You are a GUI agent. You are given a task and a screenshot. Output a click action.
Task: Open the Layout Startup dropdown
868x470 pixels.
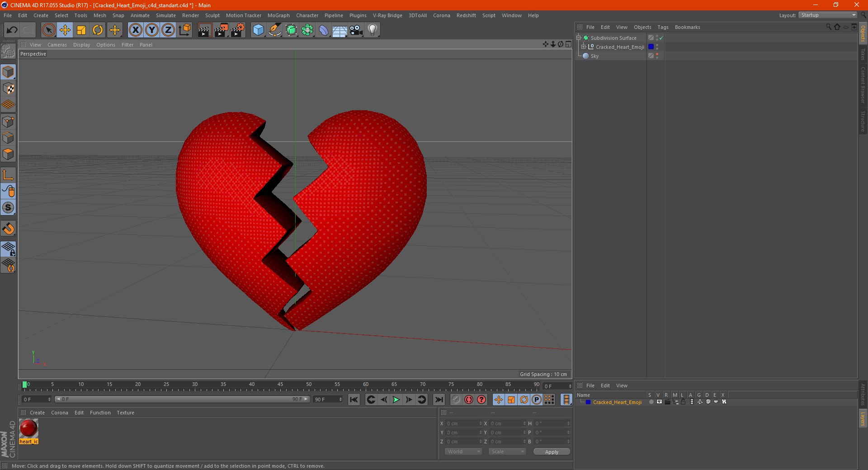click(828, 15)
